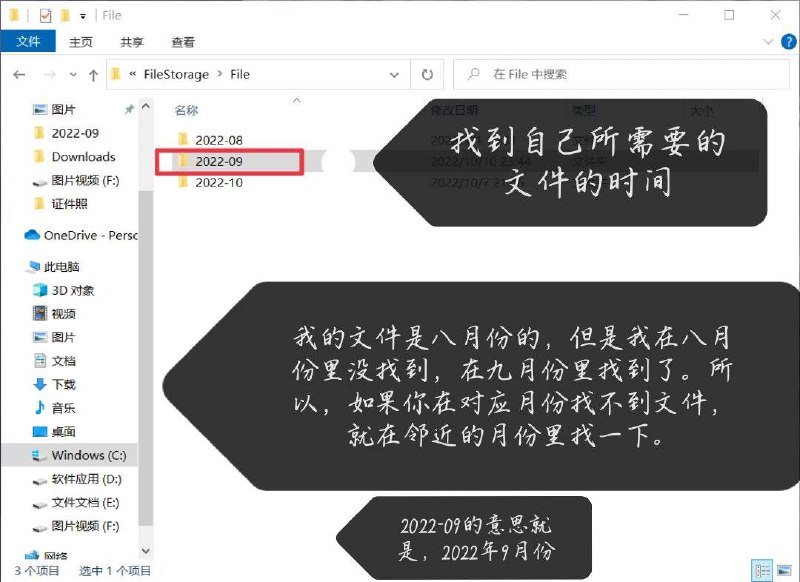Open the address bar dropdown arrow
The height and width of the screenshot is (582, 800).
coord(396,74)
